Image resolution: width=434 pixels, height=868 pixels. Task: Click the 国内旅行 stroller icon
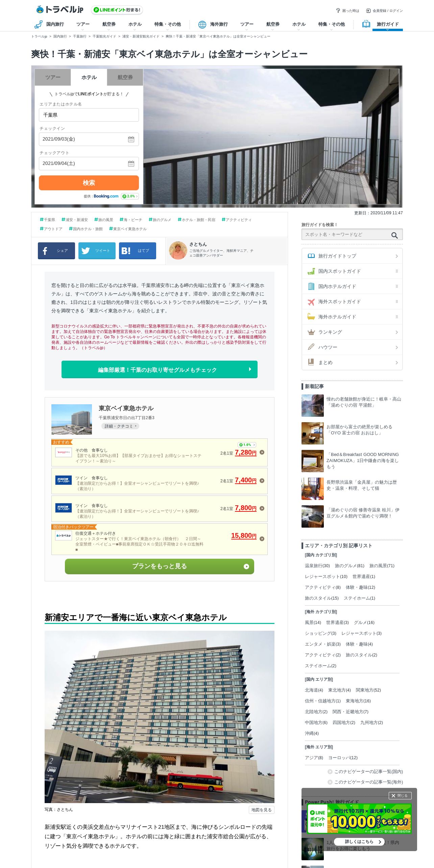pos(38,24)
